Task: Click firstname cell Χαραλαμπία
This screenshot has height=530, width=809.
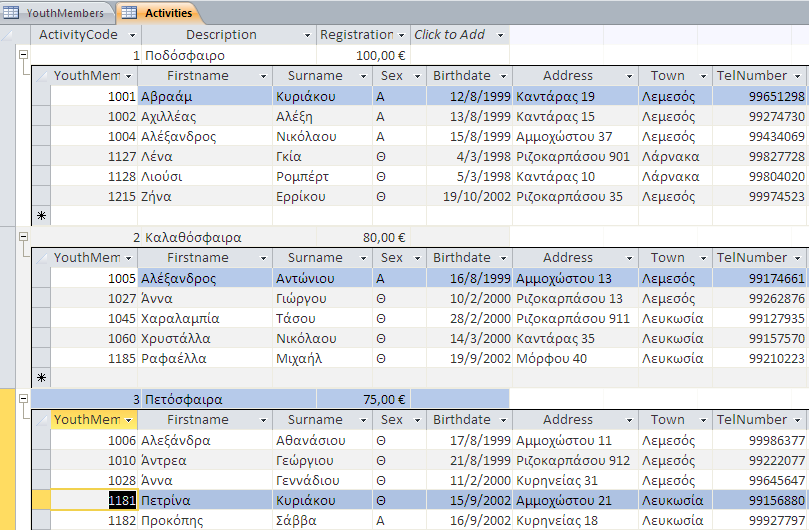Action: point(205,318)
